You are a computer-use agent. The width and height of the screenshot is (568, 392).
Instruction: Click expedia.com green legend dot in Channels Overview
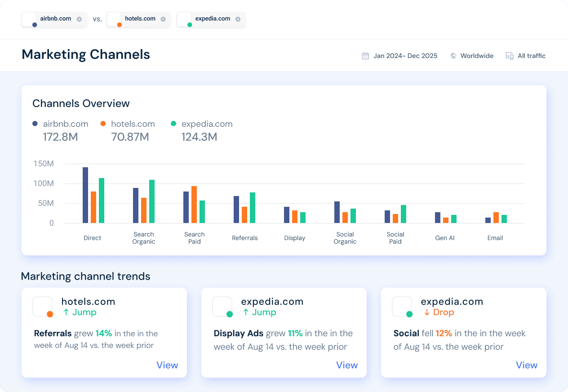pos(173,124)
